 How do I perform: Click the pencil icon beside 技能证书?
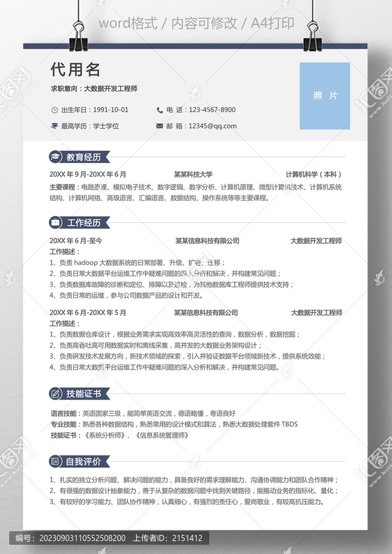point(55,393)
